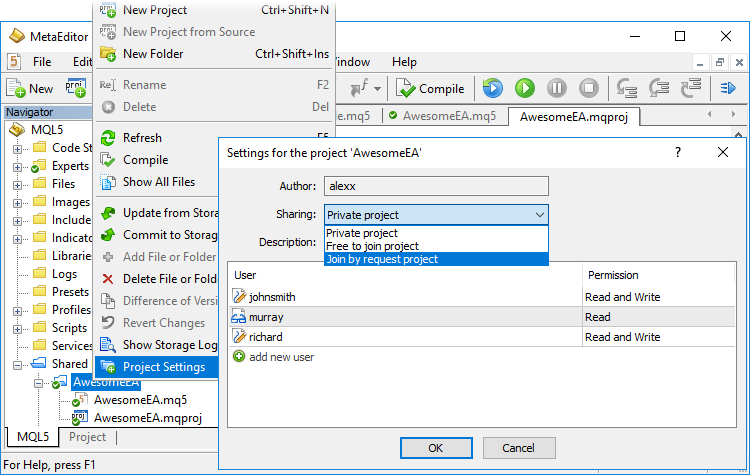The image size is (750, 475).
Task: Open the Help menu
Action: 404,62
